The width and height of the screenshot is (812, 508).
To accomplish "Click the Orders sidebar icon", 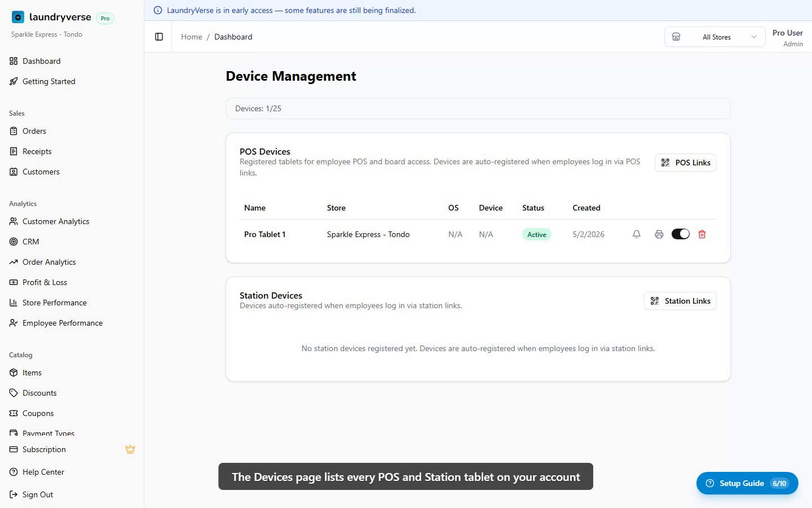I will pyautogui.click(x=14, y=131).
